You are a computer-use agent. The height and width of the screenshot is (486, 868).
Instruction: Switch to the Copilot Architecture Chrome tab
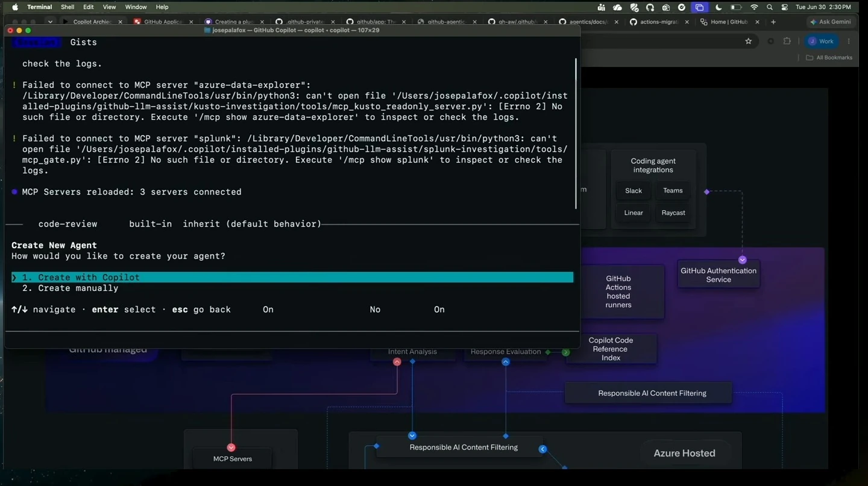92,22
